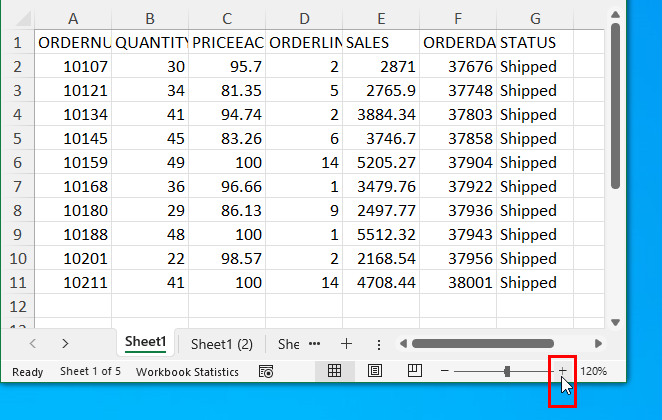
Task: Select row 12 header
Action: tap(17, 306)
